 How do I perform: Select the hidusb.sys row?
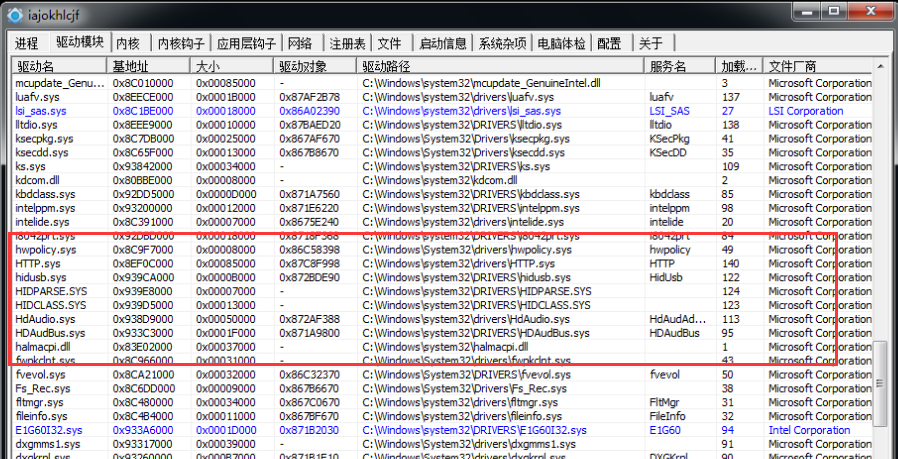(x=442, y=277)
